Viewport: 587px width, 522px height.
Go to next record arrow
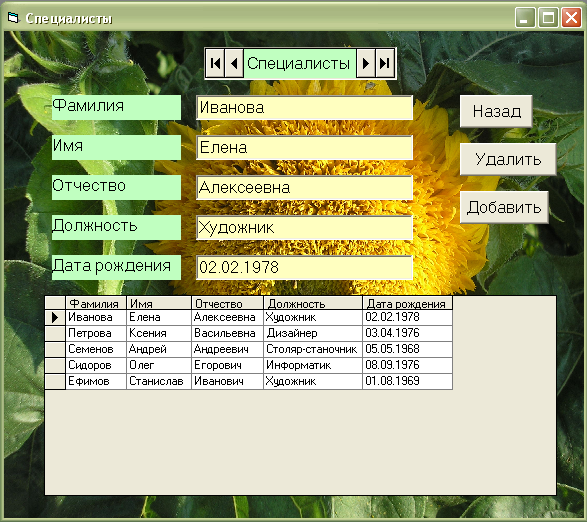(x=365, y=63)
